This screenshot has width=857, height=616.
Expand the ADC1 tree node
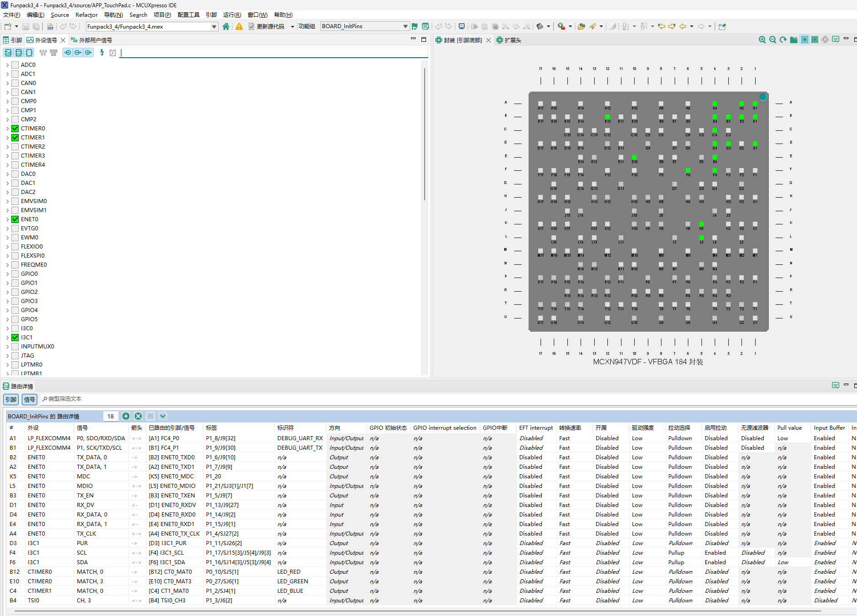7,74
